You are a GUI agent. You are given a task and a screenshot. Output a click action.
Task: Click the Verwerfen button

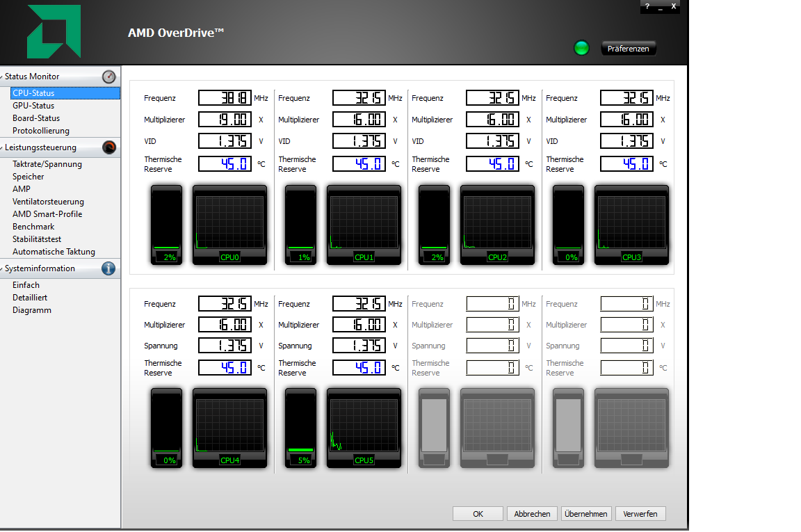pyautogui.click(x=640, y=514)
